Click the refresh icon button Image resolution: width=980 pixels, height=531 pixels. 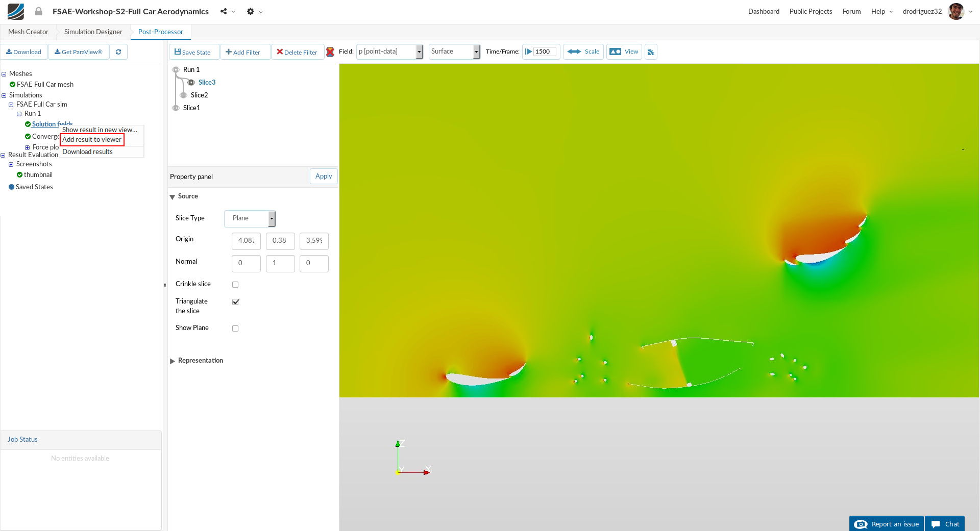[x=118, y=52]
